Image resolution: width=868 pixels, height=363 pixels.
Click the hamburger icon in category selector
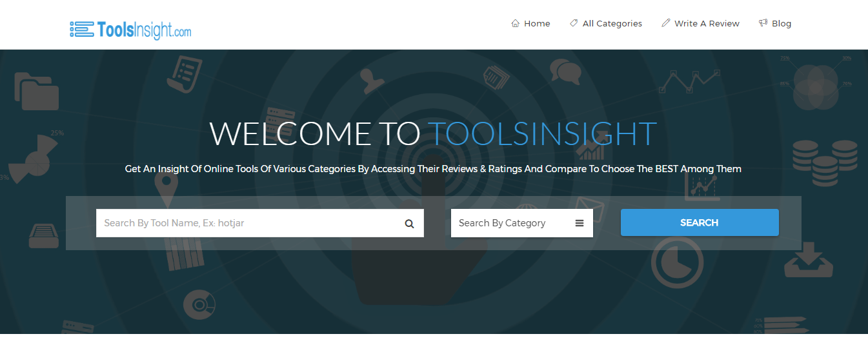click(x=580, y=223)
